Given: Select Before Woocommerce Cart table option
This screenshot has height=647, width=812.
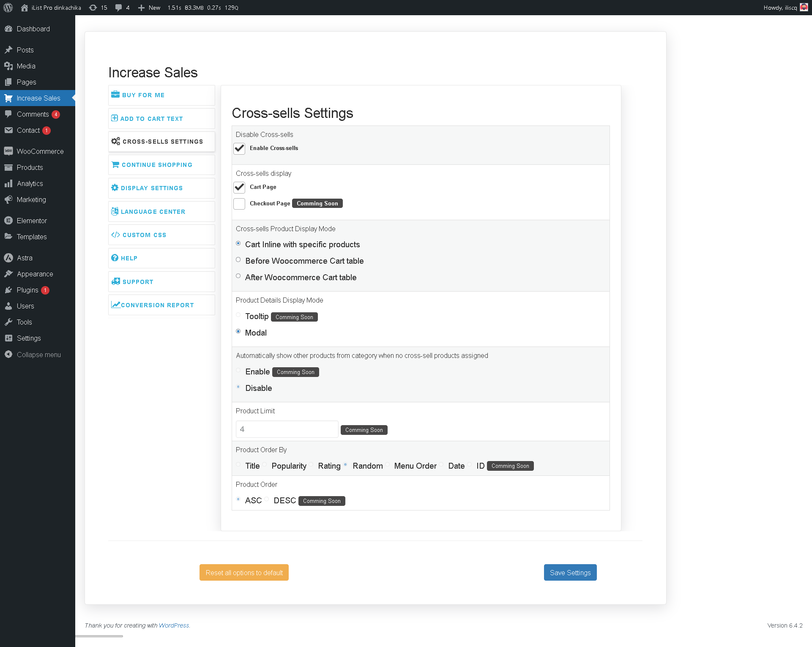Looking at the screenshot, I should (238, 260).
